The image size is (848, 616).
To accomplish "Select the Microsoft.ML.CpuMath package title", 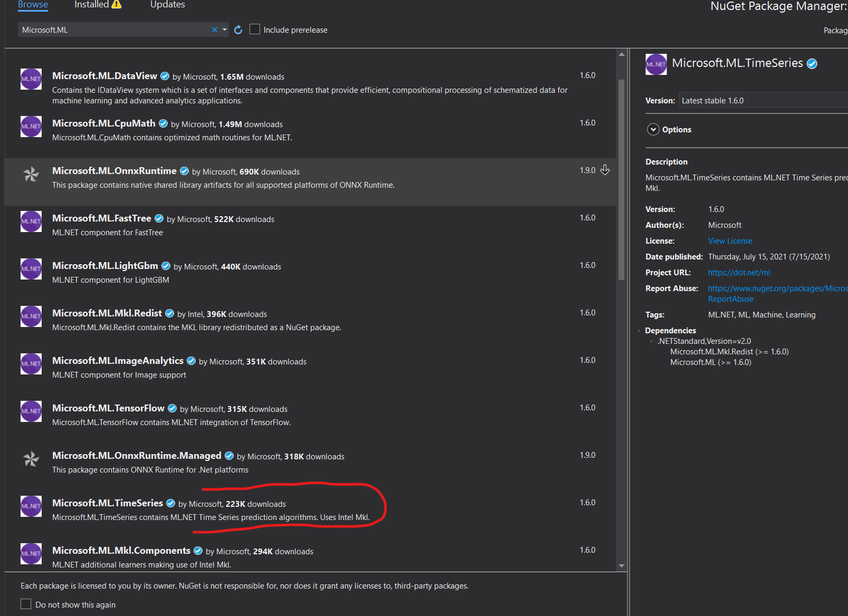I will click(x=104, y=123).
